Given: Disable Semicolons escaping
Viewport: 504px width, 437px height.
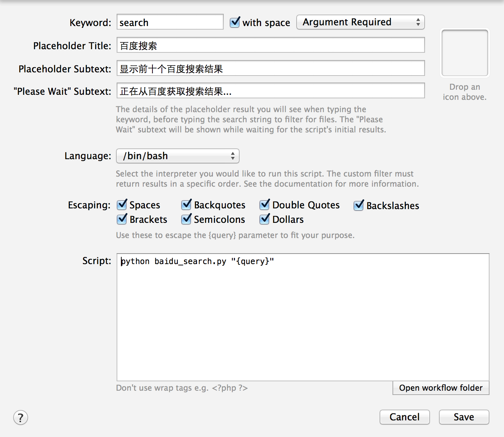Looking at the screenshot, I should point(186,219).
